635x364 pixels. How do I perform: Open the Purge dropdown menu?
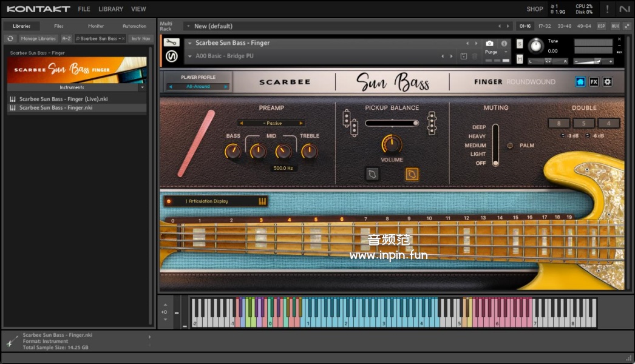click(x=496, y=52)
